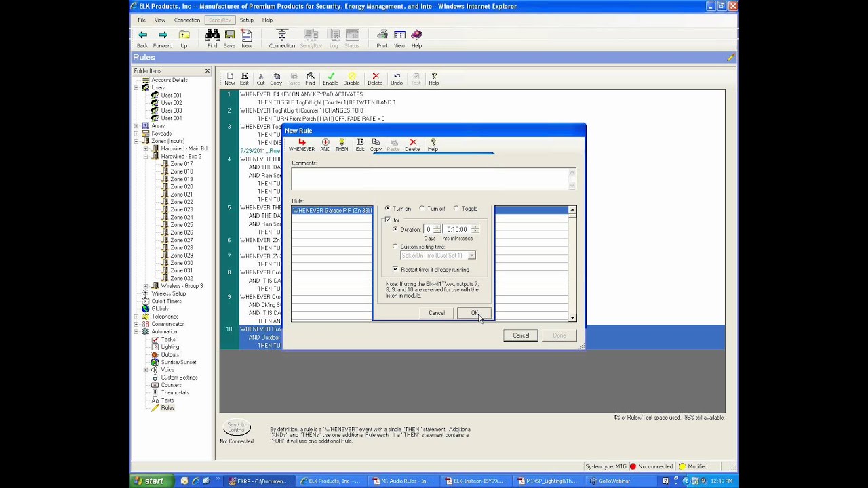Collapse the Zones (Inputs) tree node
The height and width of the screenshot is (488, 868).
coord(136,141)
